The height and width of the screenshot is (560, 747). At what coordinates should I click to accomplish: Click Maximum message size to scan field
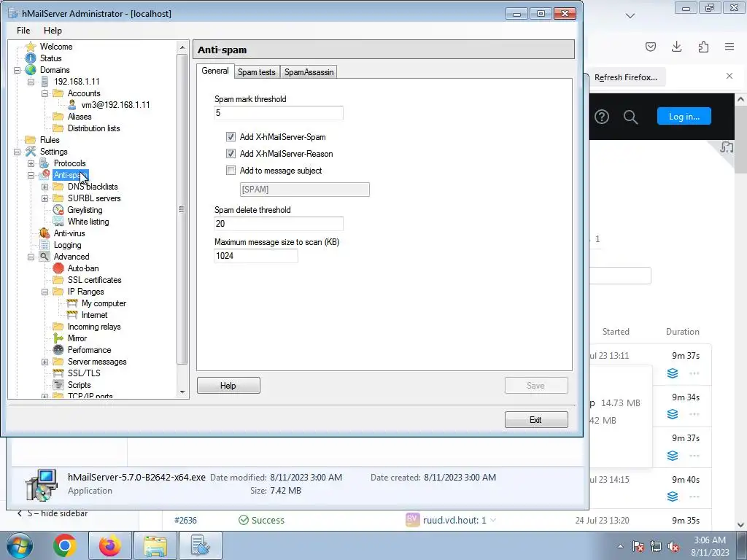256,256
